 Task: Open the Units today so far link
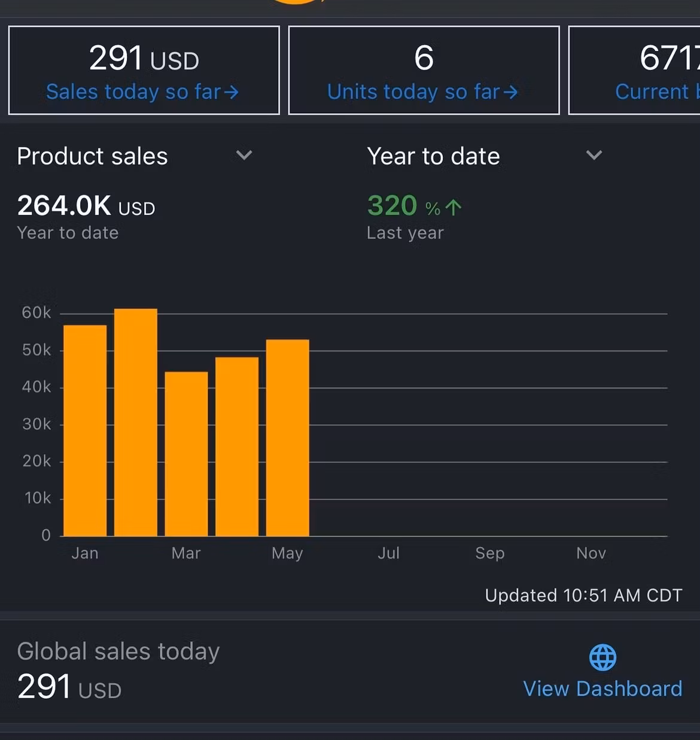click(x=413, y=92)
